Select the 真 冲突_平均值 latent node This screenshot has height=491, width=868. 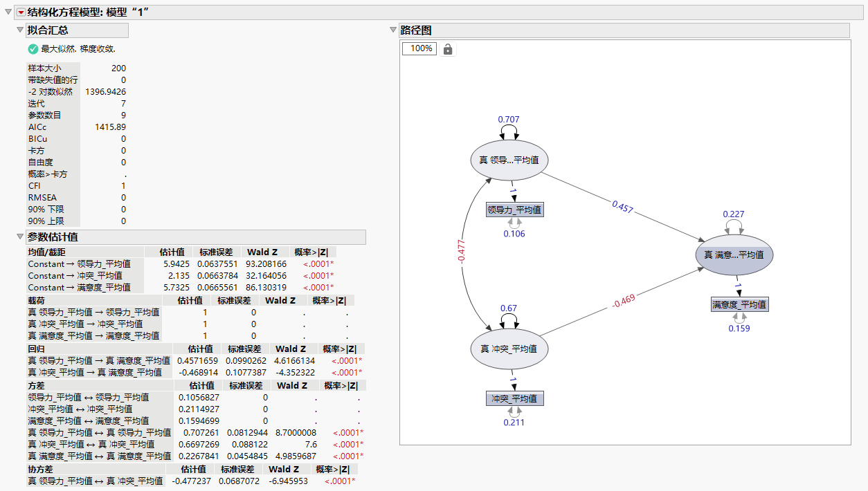pos(509,349)
